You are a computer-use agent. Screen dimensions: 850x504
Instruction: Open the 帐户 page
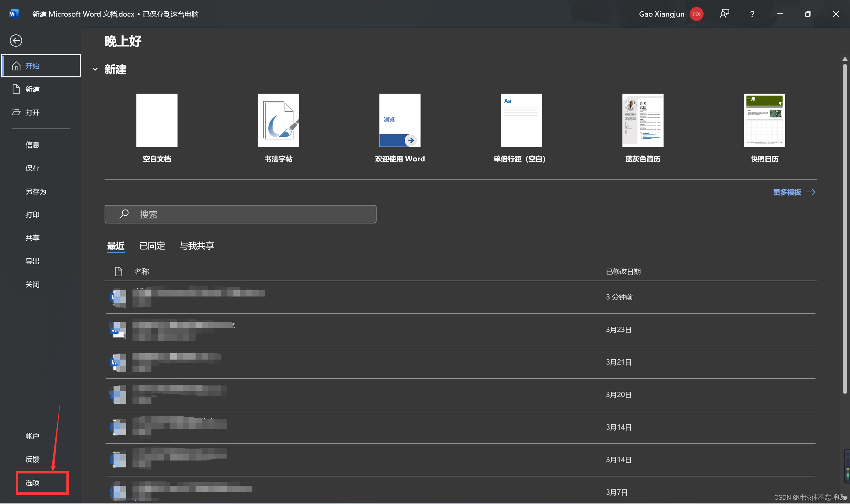click(32, 436)
